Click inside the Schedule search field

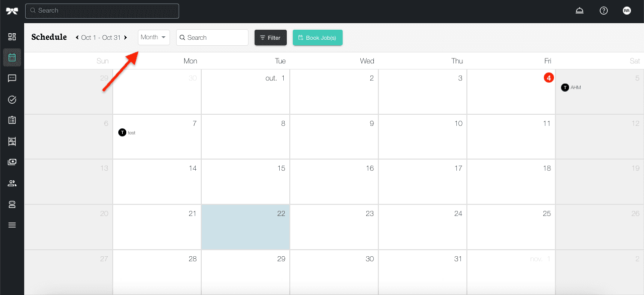click(212, 37)
